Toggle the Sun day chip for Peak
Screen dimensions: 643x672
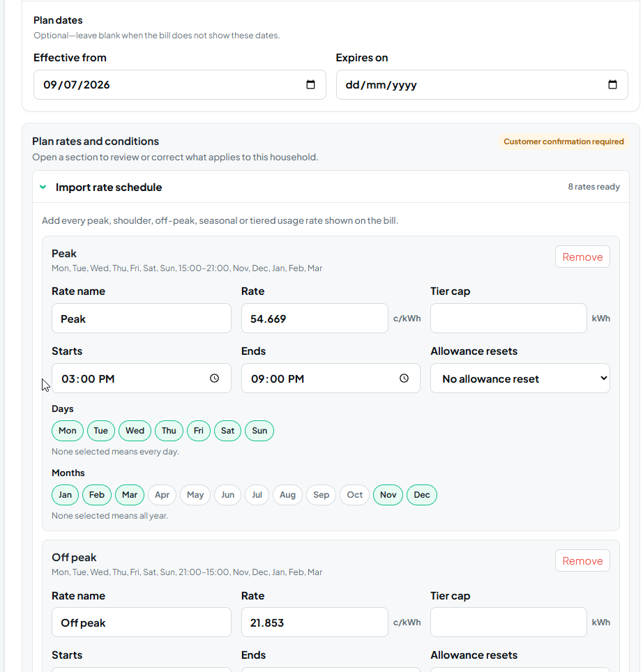tap(259, 431)
